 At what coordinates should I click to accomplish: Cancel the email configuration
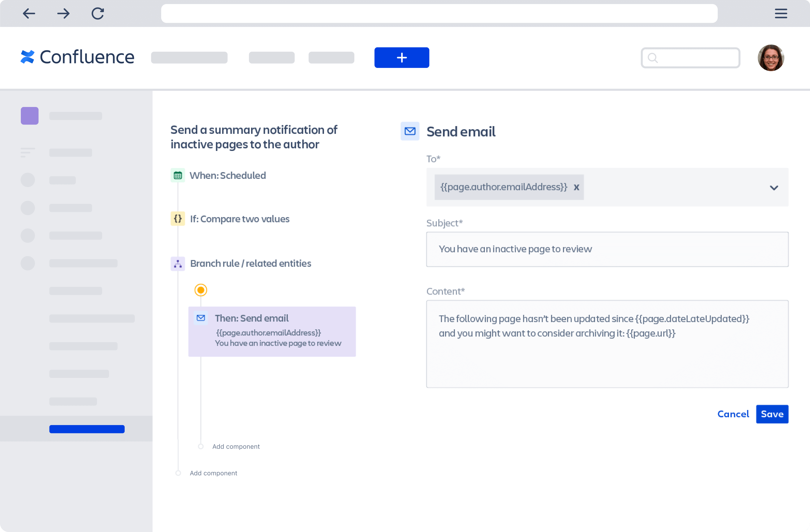733,414
